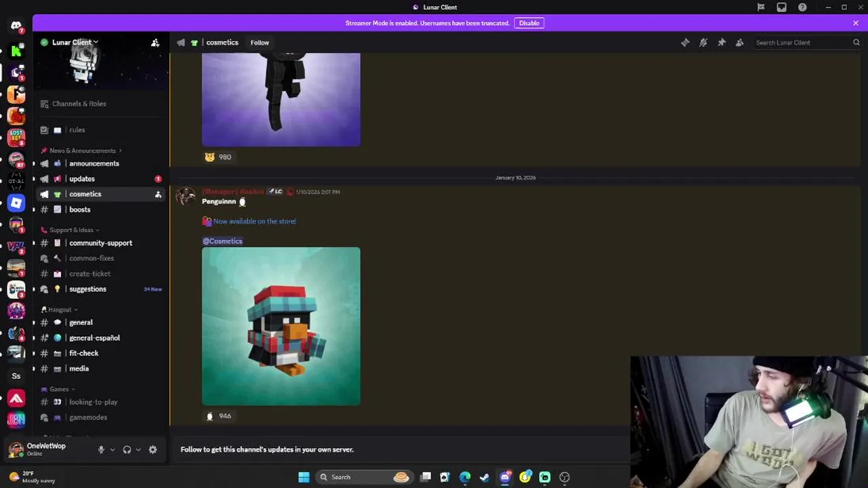Open the message author's avatar
Screen dimensions: 868x488
tap(186, 197)
